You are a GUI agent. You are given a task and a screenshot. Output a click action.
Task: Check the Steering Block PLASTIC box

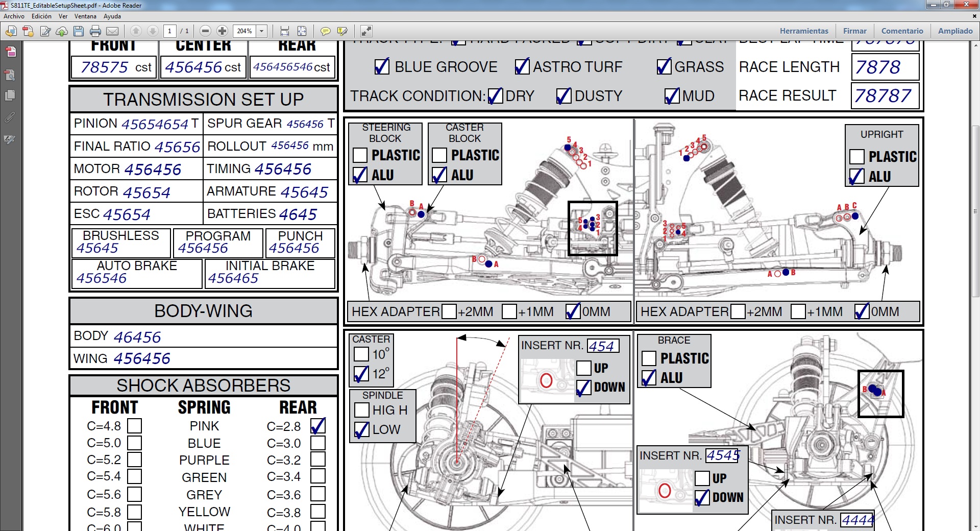360,155
